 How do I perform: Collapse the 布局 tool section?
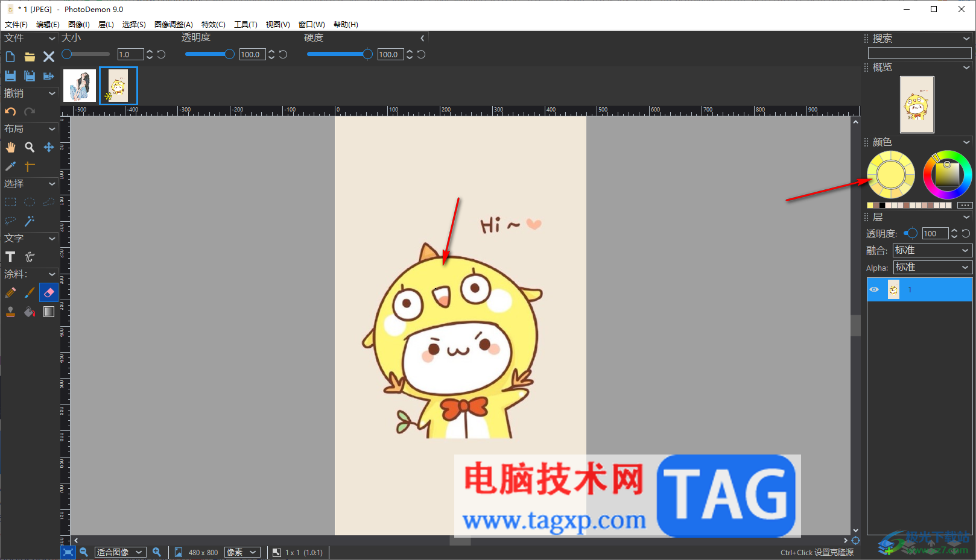pos(52,129)
